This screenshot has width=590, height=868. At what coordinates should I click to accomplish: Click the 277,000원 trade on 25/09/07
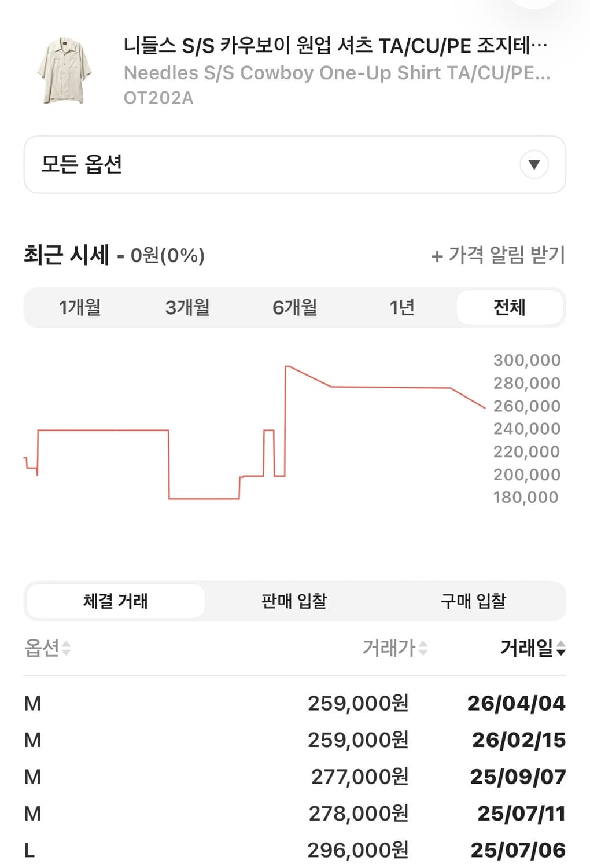[x=294, y=777]
